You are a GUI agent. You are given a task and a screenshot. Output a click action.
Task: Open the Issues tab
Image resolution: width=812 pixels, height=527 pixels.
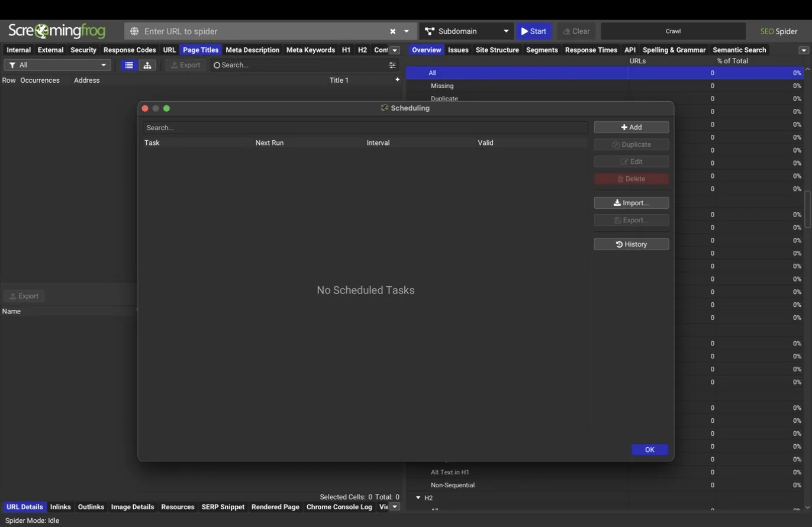pyautogui.click(x=458, y=50)
